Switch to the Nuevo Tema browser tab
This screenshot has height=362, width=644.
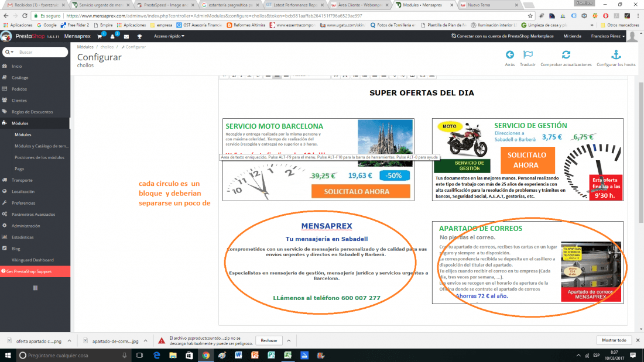tap(488, 5)
